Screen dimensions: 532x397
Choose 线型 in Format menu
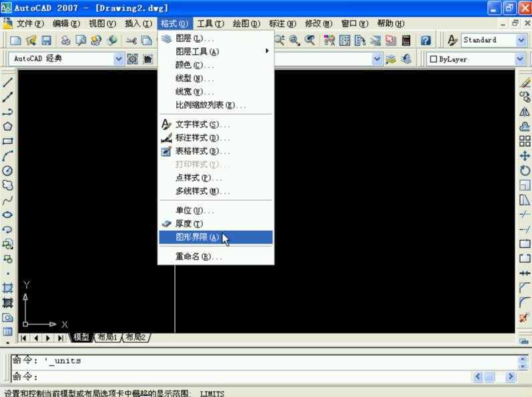[216, 78]
